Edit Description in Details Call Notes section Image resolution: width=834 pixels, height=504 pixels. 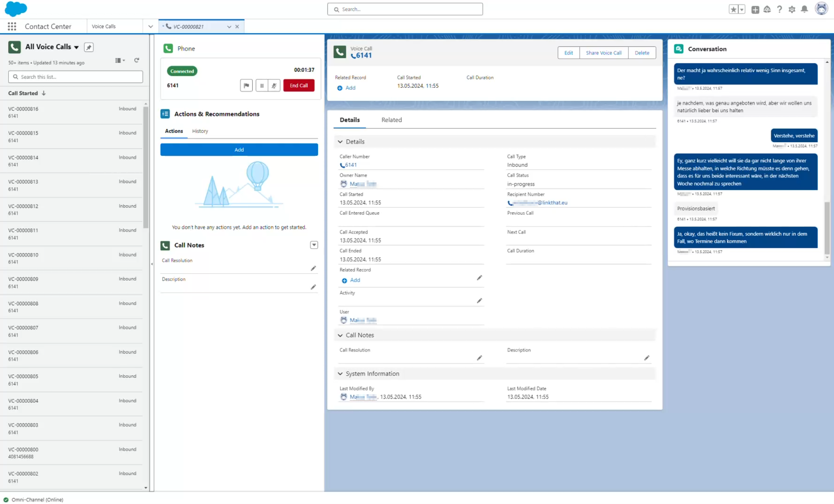point(646,358)
